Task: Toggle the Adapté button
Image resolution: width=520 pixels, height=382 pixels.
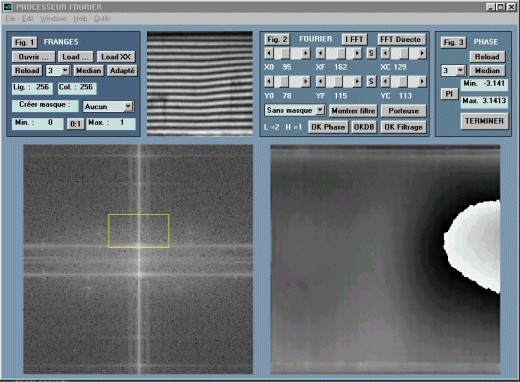Action: 122,71
